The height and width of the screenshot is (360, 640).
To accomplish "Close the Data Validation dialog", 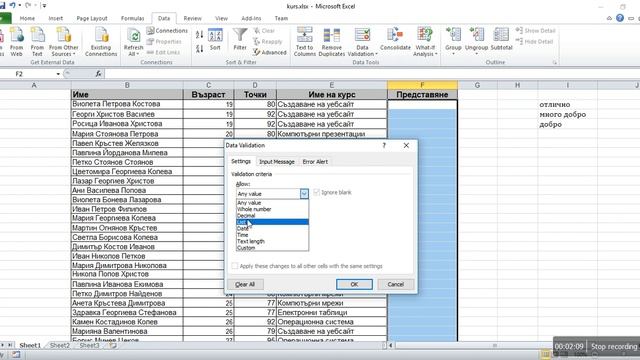I will pos(406,145).
